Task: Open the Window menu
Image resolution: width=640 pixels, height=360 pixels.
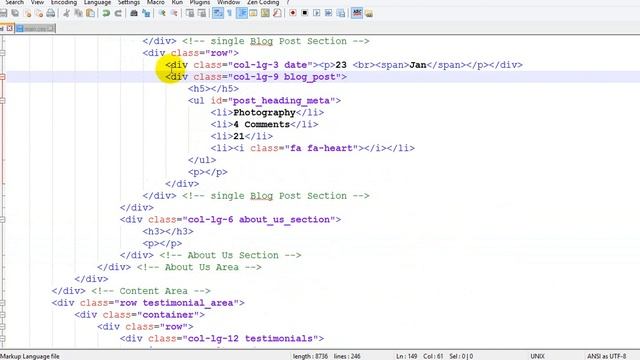Action: [229, 2]
